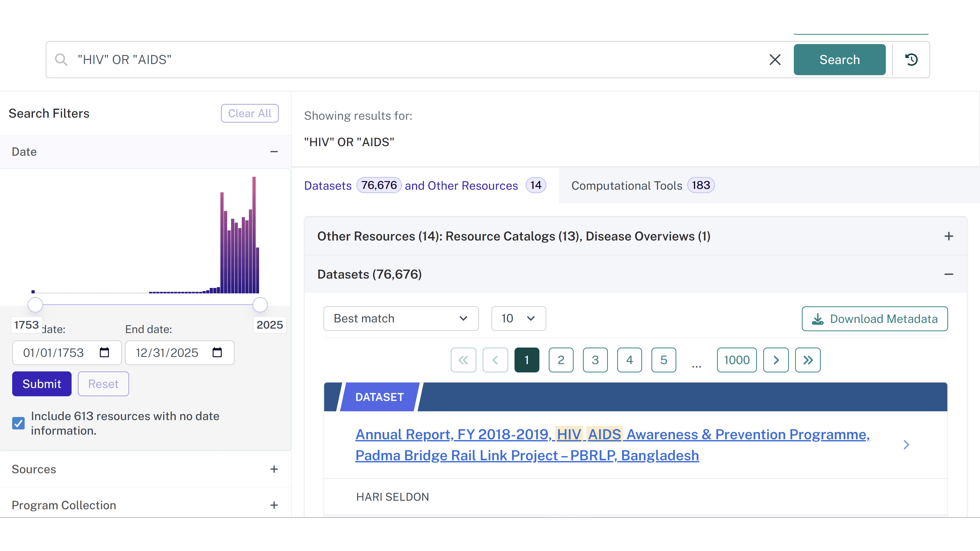Click the magnifying glass search icon
The width and height of the screenshot is (980, 551).
(x=61, y=59)
